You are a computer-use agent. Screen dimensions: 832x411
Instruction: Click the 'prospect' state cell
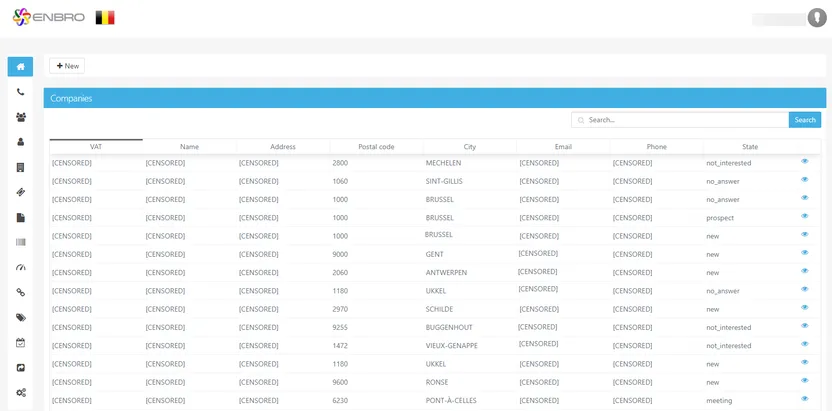(720, 218)
